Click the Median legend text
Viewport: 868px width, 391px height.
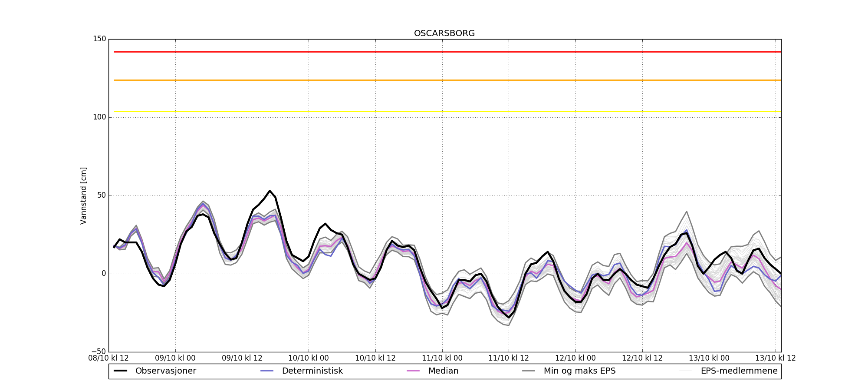(443, 371)
